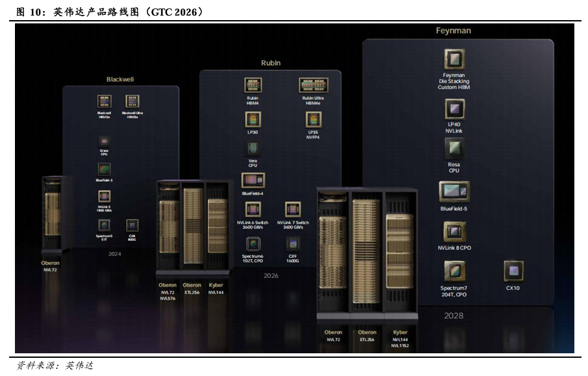Click the source line reading 资料来源：英伟达
Screen dimensions: 588x376
tap(55, 365)
